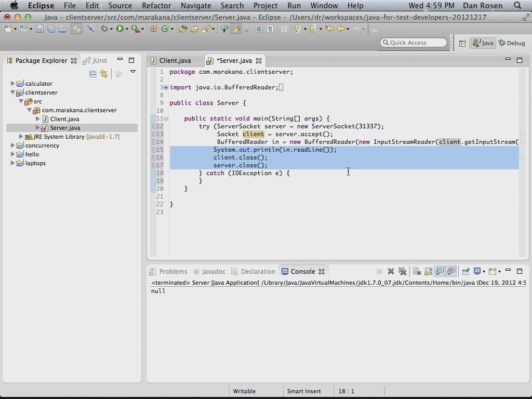Click the Debug bug icon in toolbar
Image resolution: width=532 pixels, height=399 pixels.
104,29
